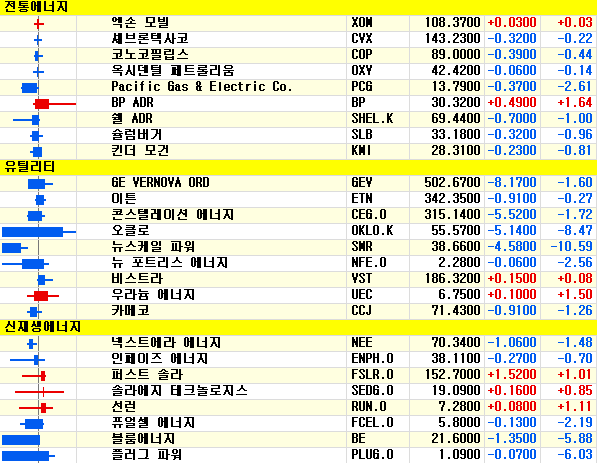597x463 pixels.
Task: Select the 슐럼버거 stock name
Action: [x=137, y=135]
